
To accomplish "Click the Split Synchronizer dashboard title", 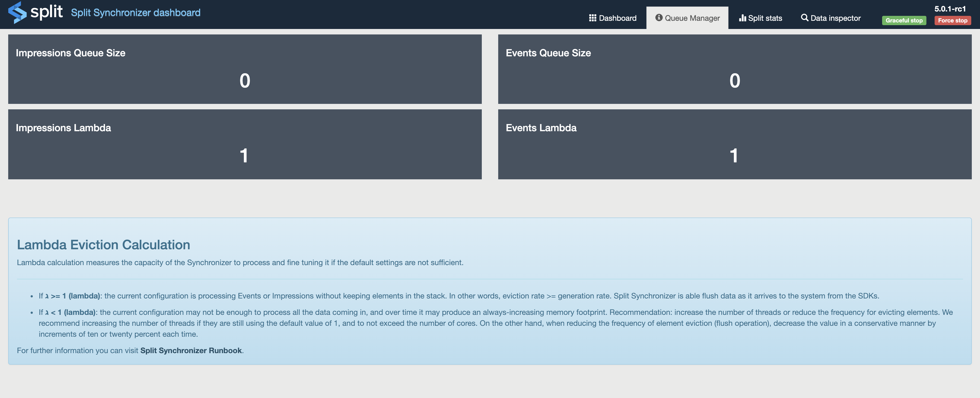I will pos(135,13).
